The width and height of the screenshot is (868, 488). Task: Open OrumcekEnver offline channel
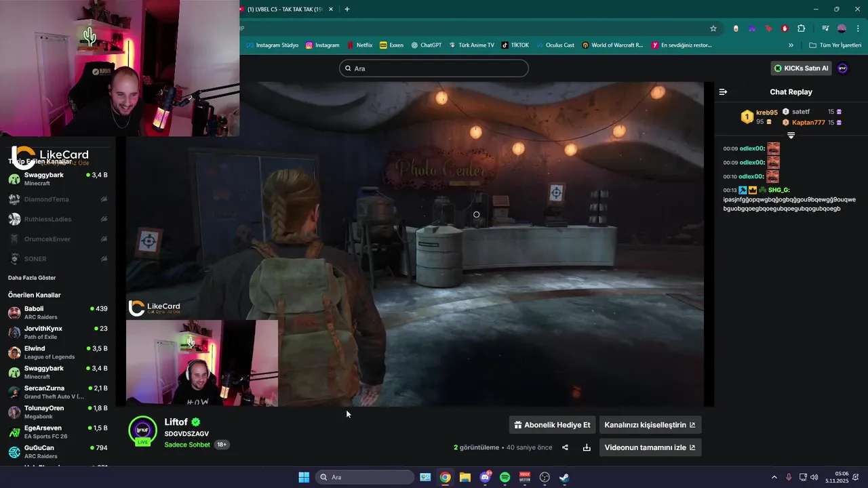(x=58, y=239)
